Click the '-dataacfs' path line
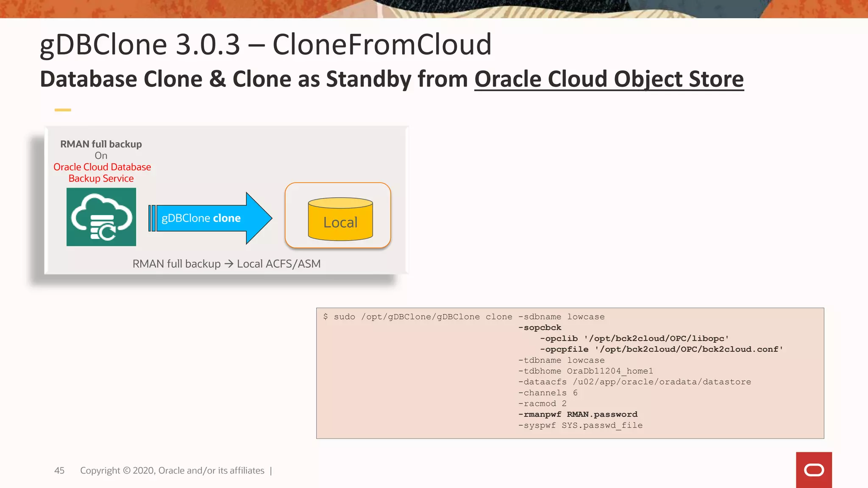868x488 pixels. [634, 382]
